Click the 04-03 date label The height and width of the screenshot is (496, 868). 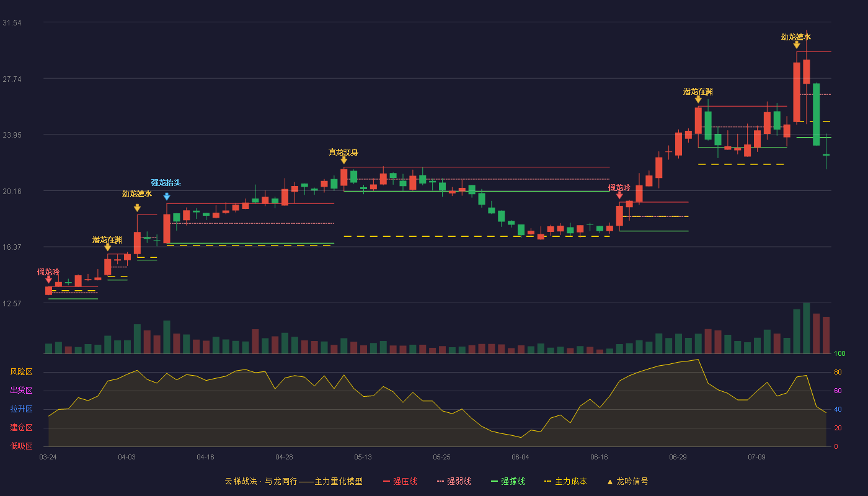click(x=126, y=457)
